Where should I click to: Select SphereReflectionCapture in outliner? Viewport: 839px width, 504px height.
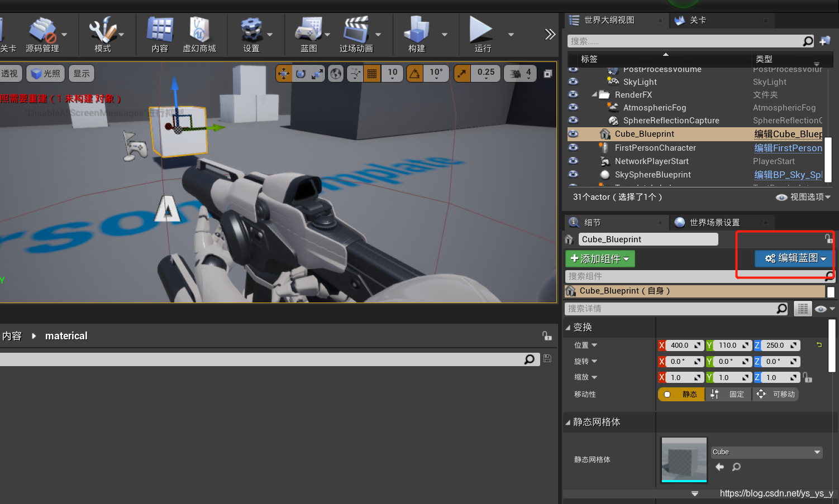pos(671,121)
